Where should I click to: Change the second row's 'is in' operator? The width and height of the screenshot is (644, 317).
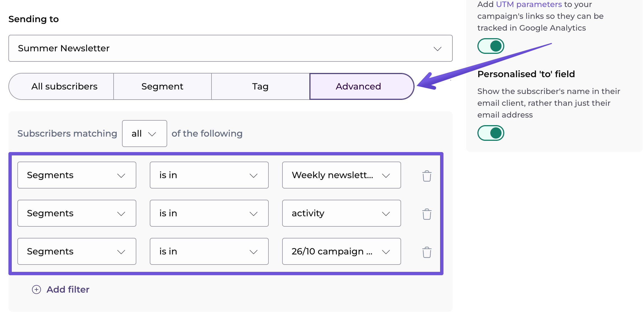(209, 213)
